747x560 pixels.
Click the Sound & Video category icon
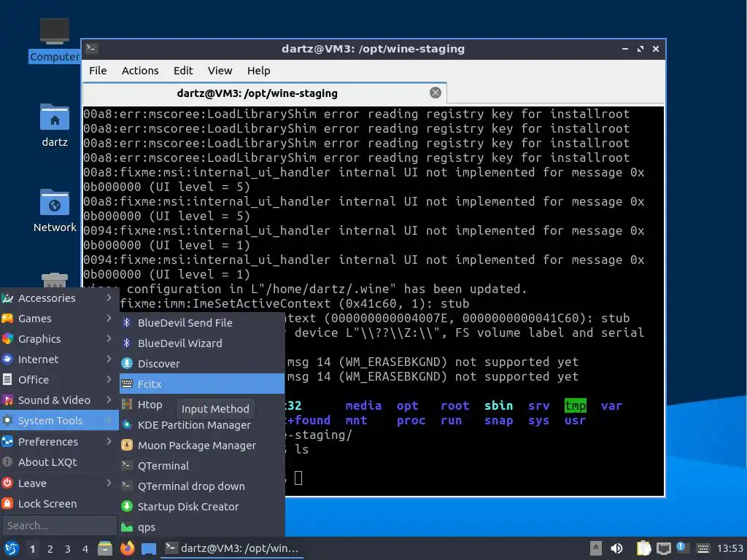(7, 400)
